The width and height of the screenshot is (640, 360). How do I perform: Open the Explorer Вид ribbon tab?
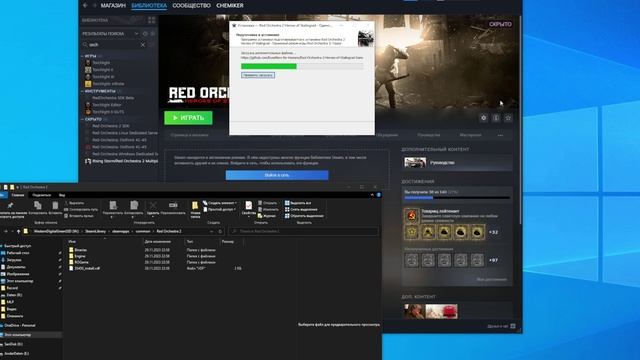coord(62,195)
